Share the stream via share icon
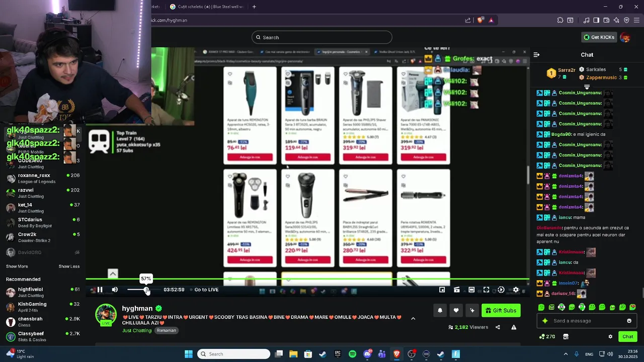Viewport: 644px width, 362px height. click(498, 327)
